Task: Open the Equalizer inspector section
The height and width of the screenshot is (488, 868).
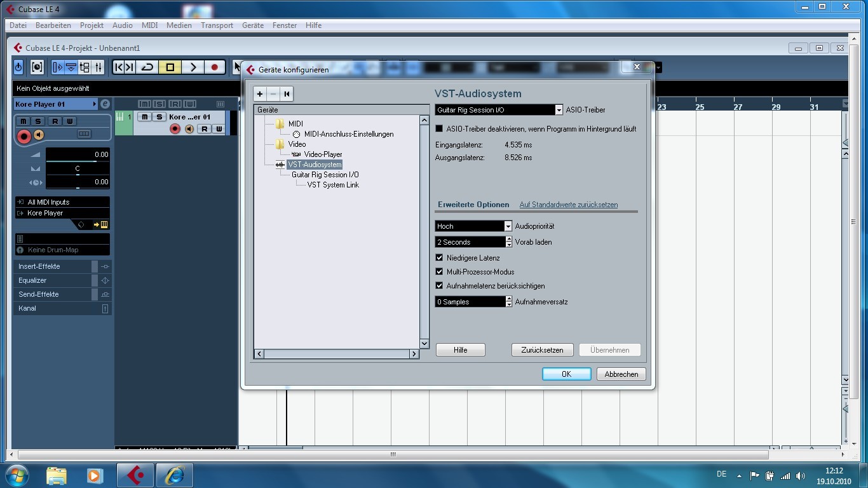Action: [x=62, y=280]
